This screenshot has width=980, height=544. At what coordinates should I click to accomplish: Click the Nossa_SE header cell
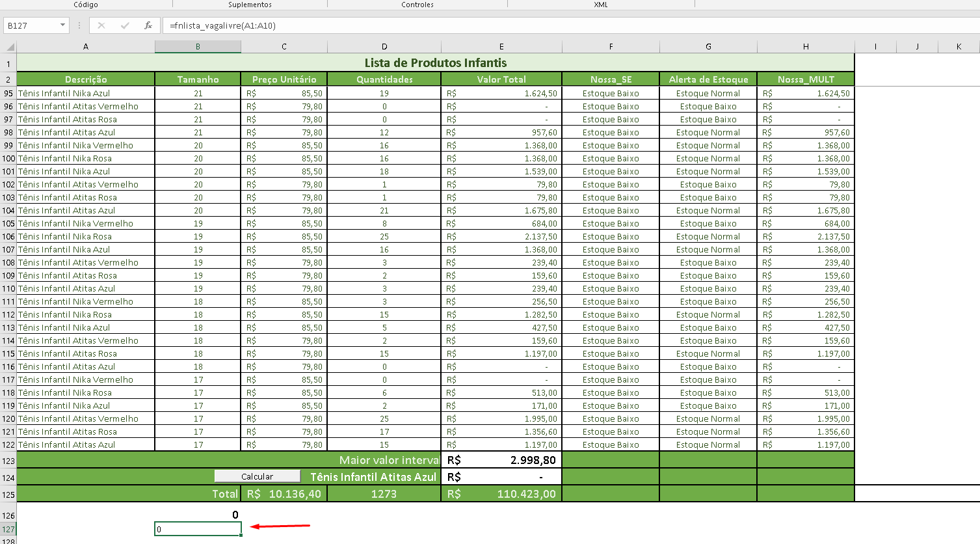pos(611,79)
